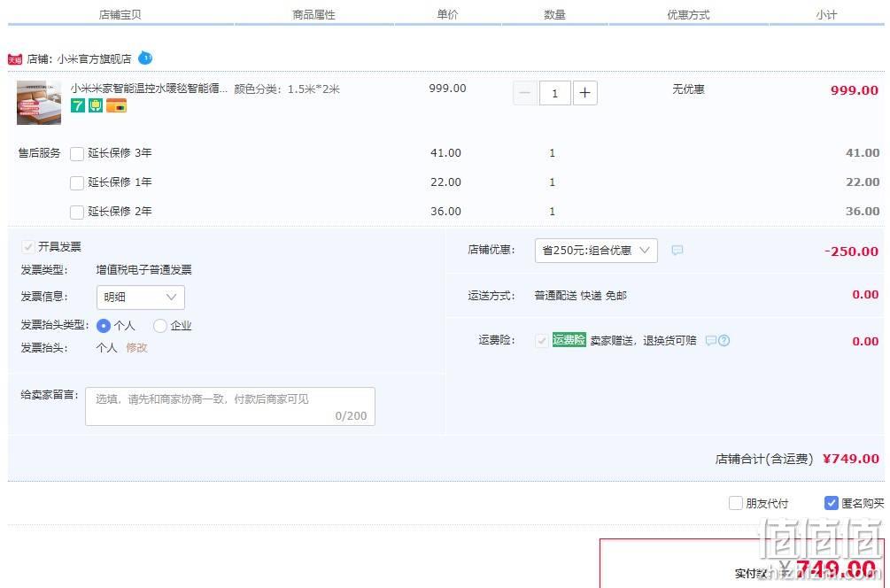
Task: Click the green 7-day return badge icon
Action: tap(77, 105)
